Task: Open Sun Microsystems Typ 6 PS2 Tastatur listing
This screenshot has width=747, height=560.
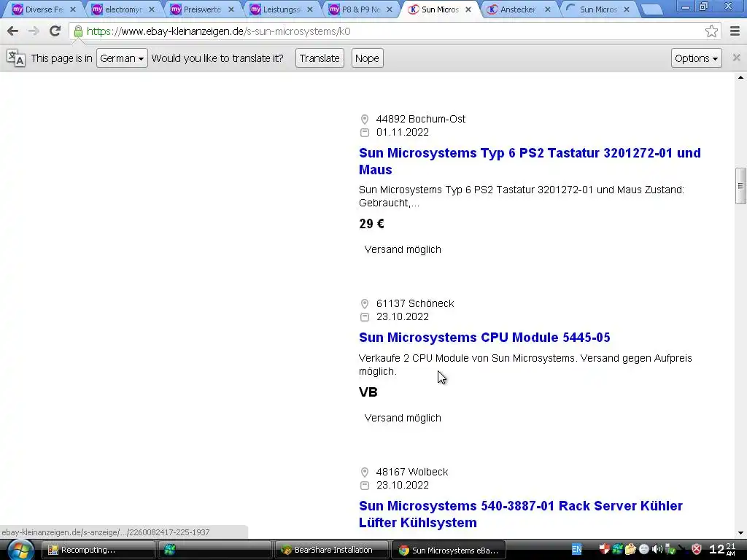Action: click(x=530, y=161)
